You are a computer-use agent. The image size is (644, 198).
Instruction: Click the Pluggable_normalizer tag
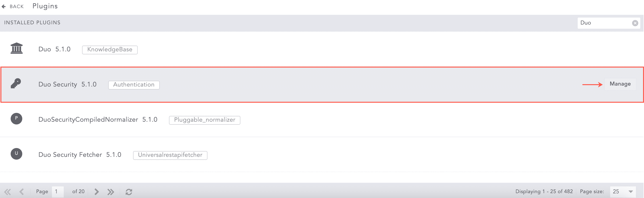click(204, 120)
